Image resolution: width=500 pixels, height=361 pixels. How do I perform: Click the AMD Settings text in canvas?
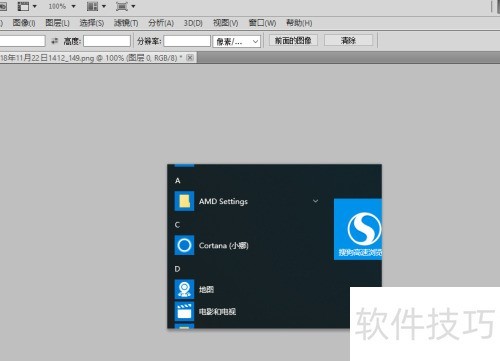pyautogui.click(x=223, y=201)
